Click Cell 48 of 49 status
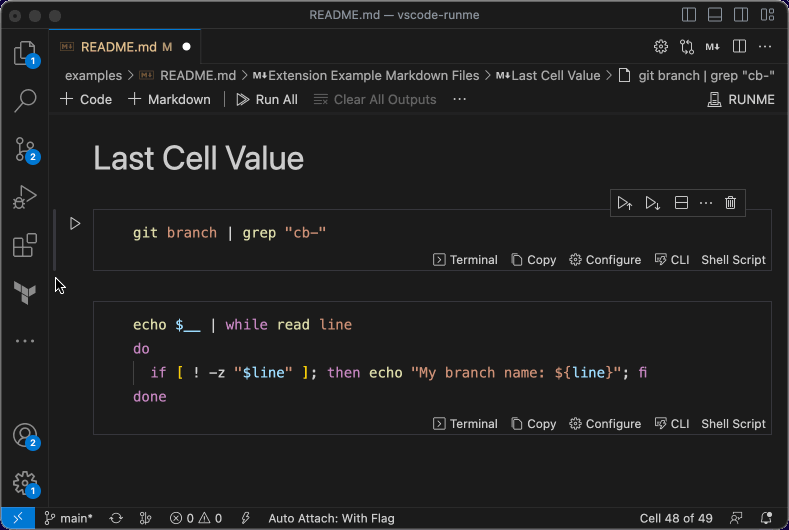789x530 pixels. [676, 518]
